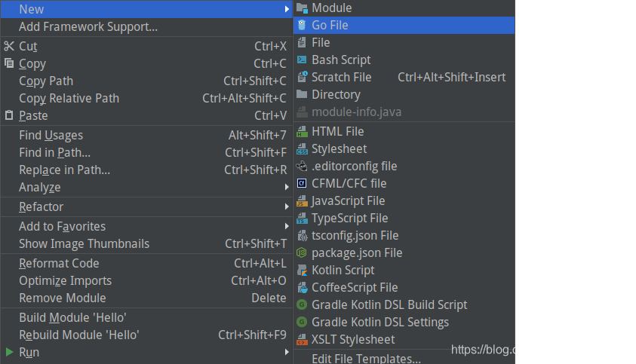Image resolution: width=636 pixels, height=364 pixels.
Task: Click the Directory folder icon
Action: pyautogui.click(x=302, y=94)
